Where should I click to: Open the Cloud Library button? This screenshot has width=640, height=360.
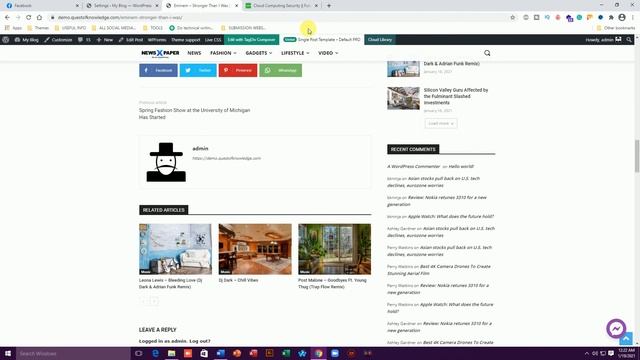380,40
